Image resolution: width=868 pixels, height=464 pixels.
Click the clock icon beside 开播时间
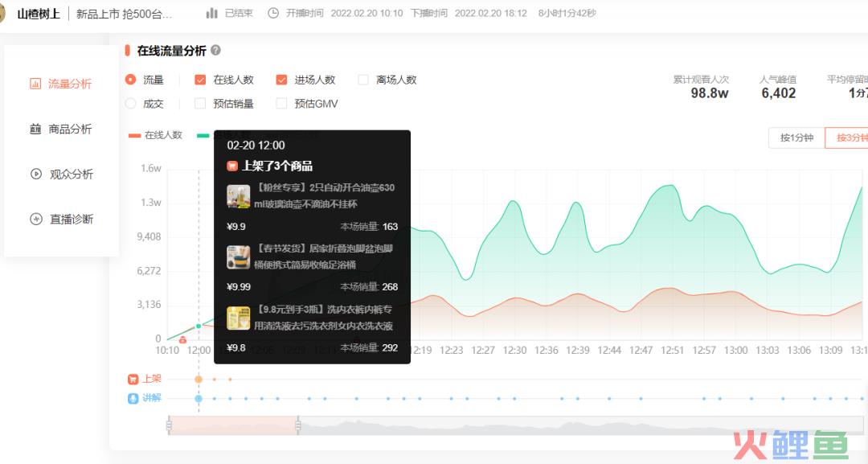(x=273, y=14)
